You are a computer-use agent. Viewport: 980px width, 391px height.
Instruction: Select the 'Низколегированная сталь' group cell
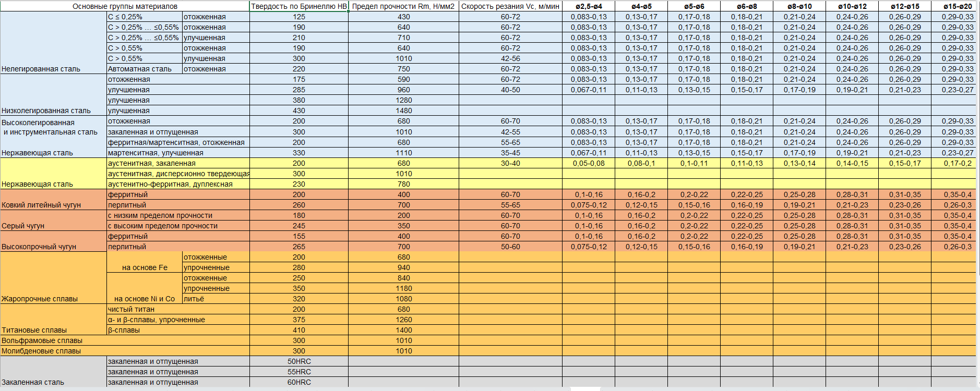tap(53, 95)
